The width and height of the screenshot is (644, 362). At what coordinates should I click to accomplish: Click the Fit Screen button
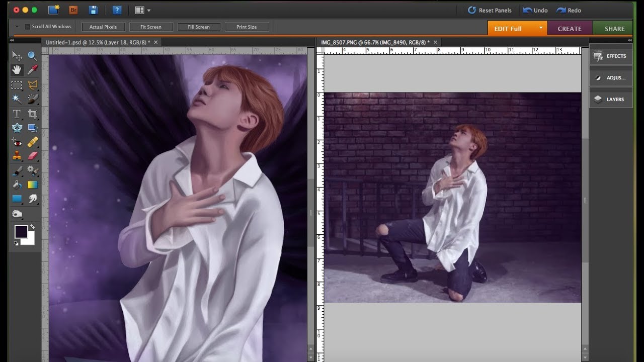[151, 27]
